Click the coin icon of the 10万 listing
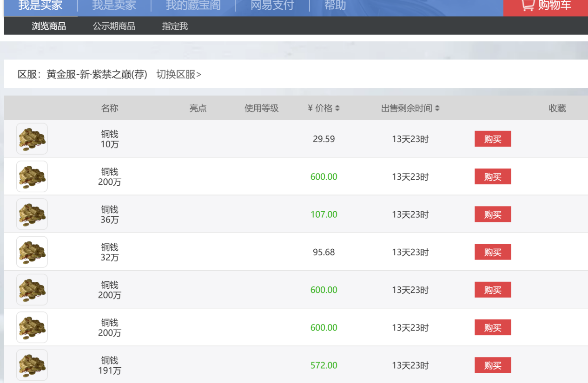Image resolution: width=588 pixels, height=383 pixels. tap(32, 139)
